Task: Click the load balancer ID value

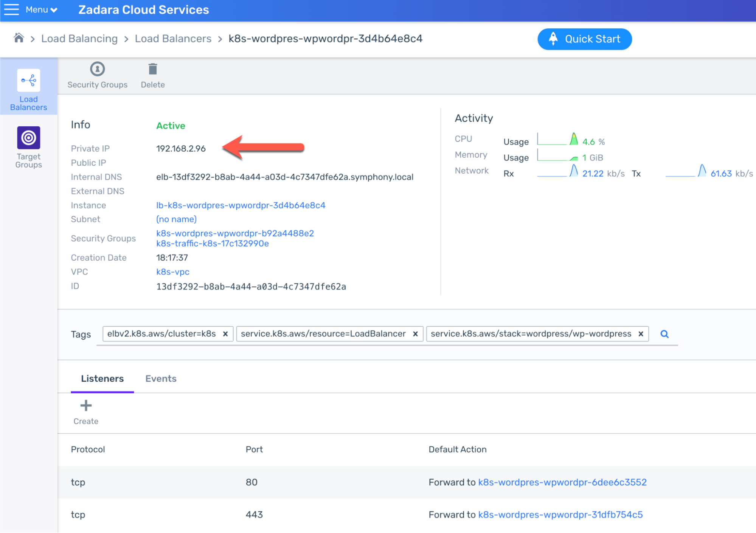Action: (251, 287)
